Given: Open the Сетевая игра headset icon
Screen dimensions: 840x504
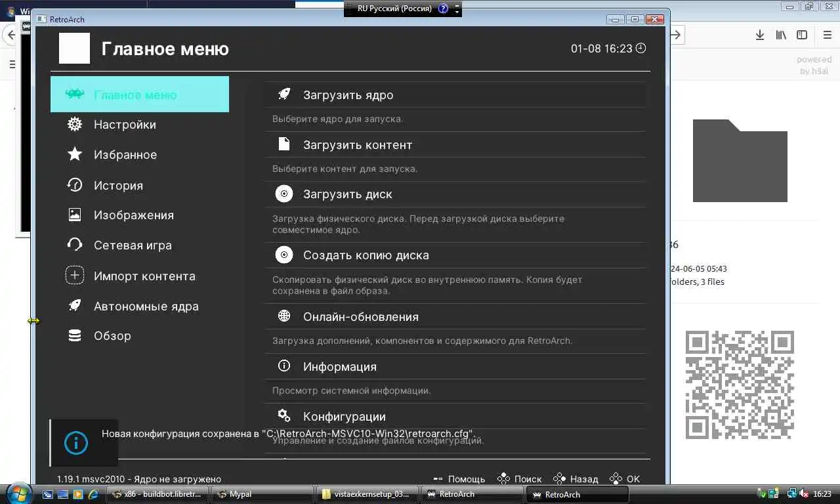Looking at the screenshot, I should click(75, 245).
